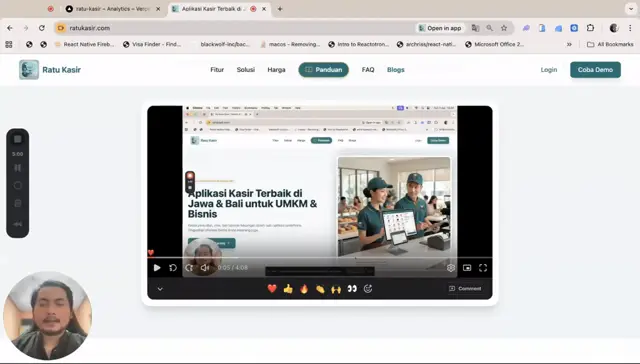Delete the recording with the trash icon
Image resolution: width=640 pixels, height=364 pixels.
click(x=18, y=203)
